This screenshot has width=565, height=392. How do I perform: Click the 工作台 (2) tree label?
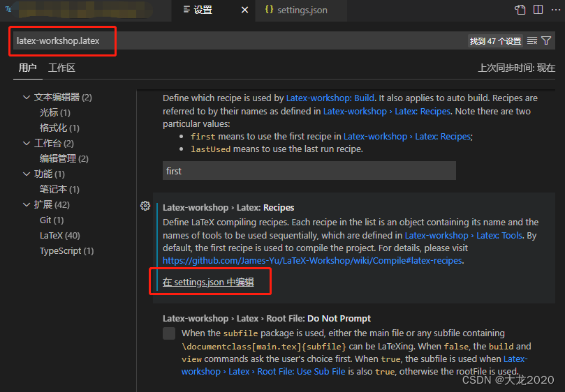tap(54, 143)
